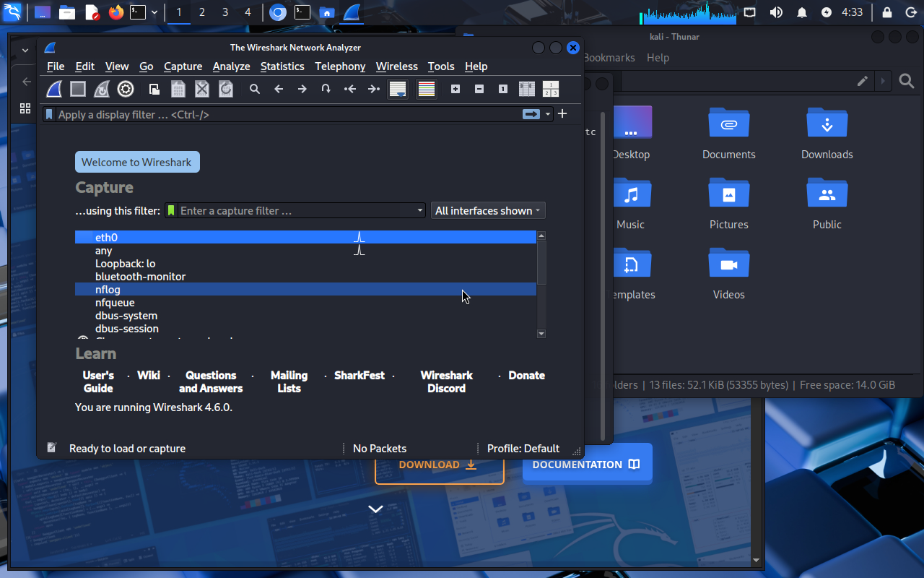Image resolution: width=924 pixels, height=578 pixels.
Task: Click the resize columns icon
Action: point(527,89)
